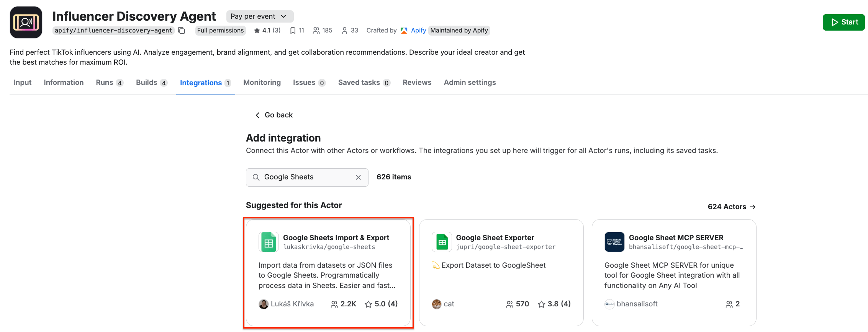
Task: Click the Google Sheet Exporter icon
Action: click(442, 242)
